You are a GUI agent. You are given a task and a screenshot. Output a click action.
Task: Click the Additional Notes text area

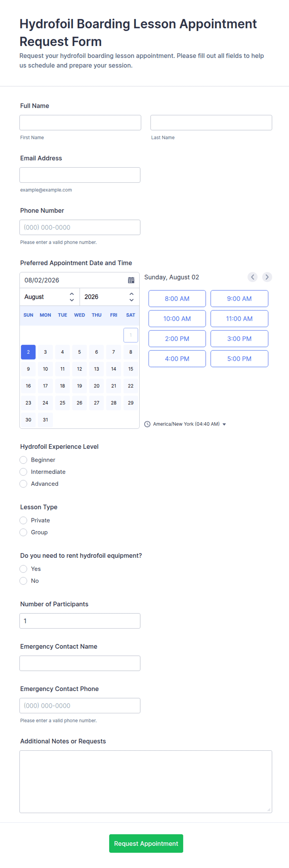pyautogui.click(x=146, y=782)
